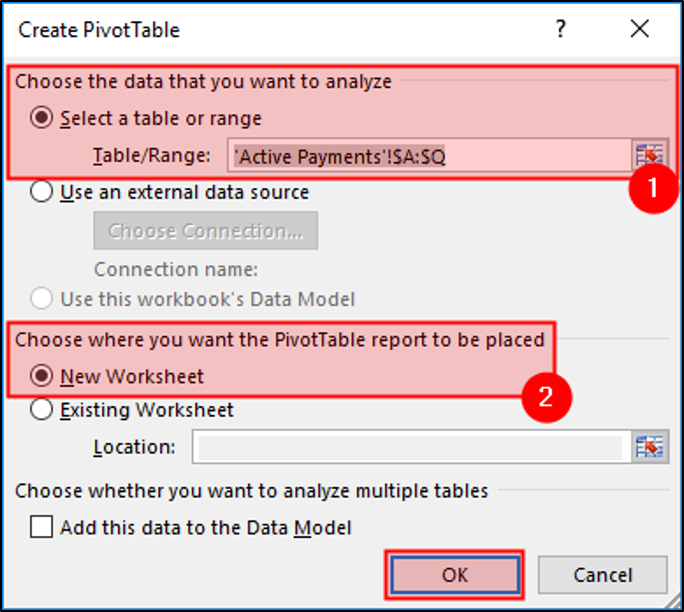Click the 'Location:' label
684x612 pixels.
[134, 447]
